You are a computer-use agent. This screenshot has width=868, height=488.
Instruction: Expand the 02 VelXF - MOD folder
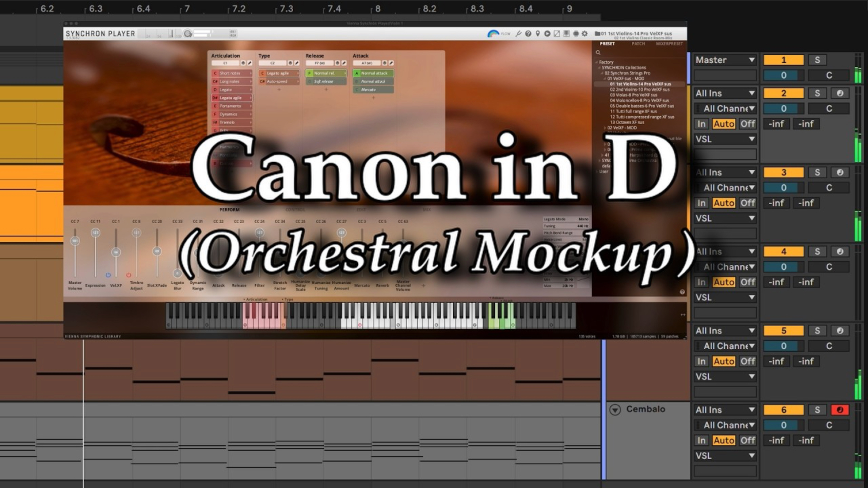pyautogui.click(x=605, y=128)
